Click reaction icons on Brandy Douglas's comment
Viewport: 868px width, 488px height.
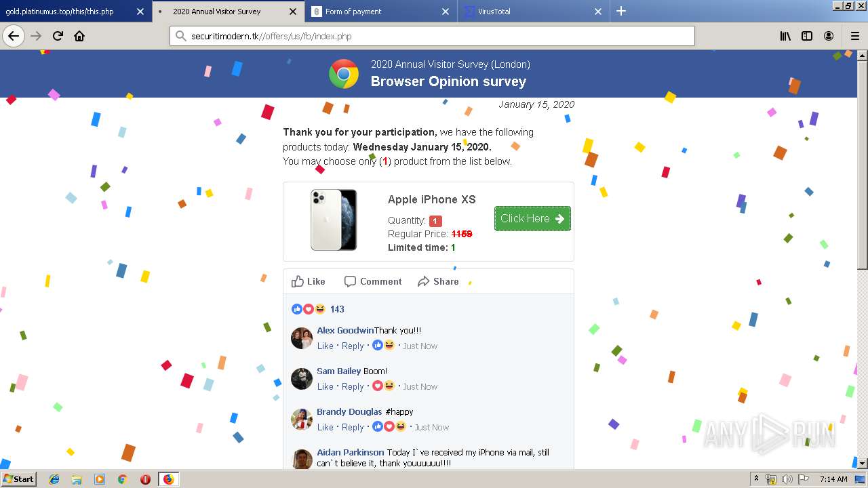tap(389, 426)
